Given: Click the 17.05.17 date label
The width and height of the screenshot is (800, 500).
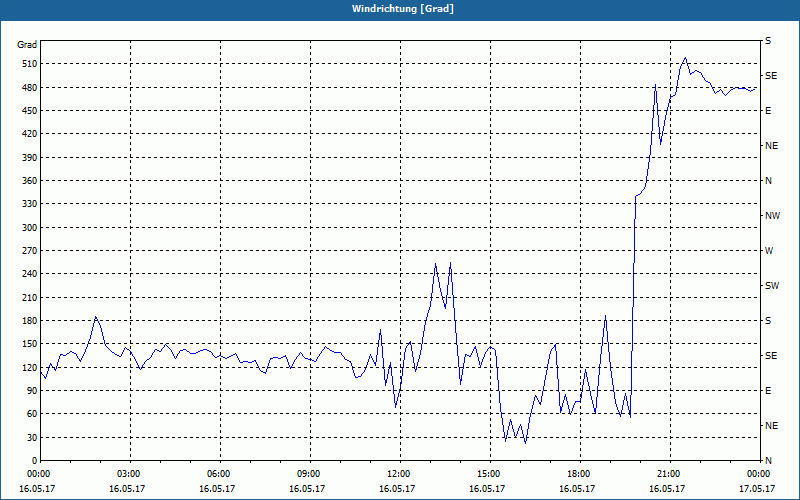Looking at the screenshot, I should pos(757,488).
